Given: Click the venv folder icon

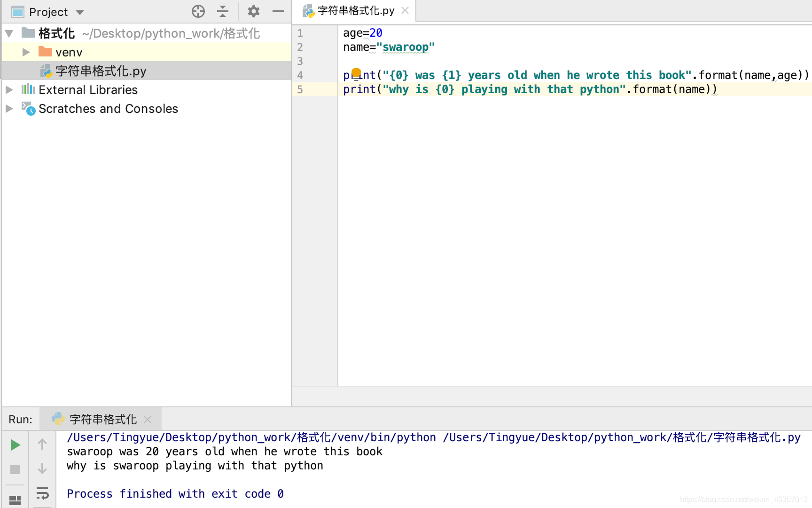Looking at the screenshot, I should pyautogui.click(x=45, y=51).
